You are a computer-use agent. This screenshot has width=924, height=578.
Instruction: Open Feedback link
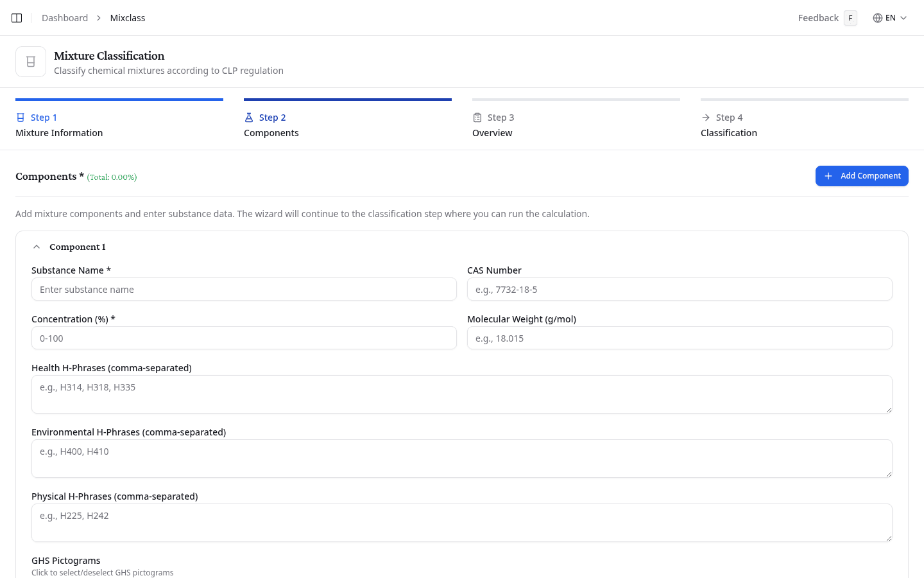point(817,18)
